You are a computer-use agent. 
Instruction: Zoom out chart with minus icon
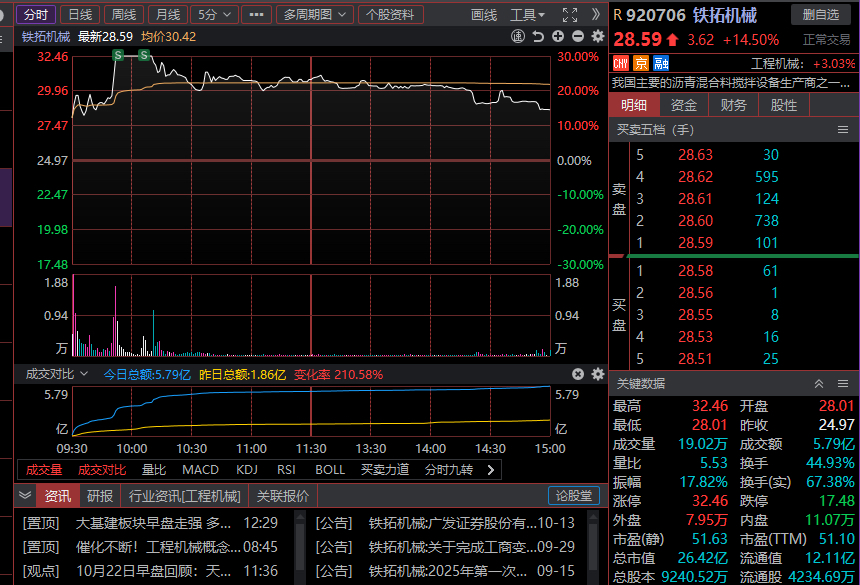(578, 36)
